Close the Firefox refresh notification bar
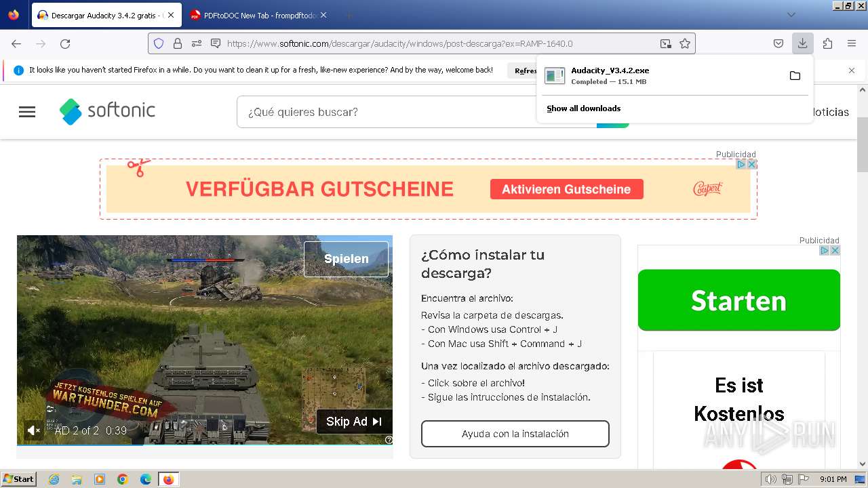868x488 pixels. click(852, 70)
